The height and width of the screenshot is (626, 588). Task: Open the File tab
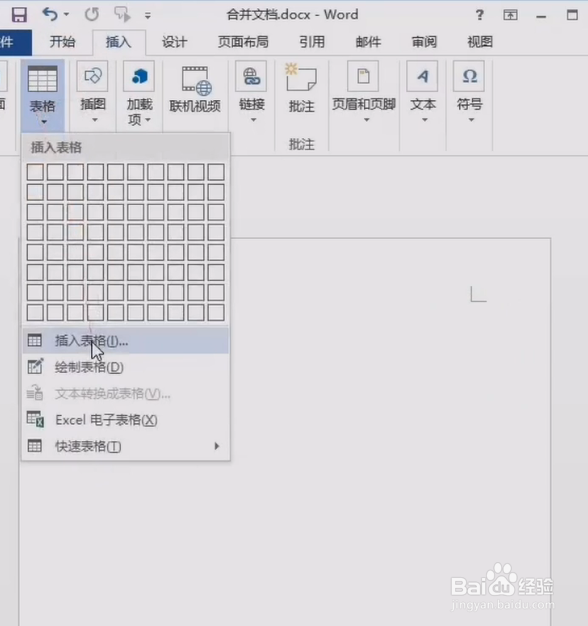(x=14, y=42)
